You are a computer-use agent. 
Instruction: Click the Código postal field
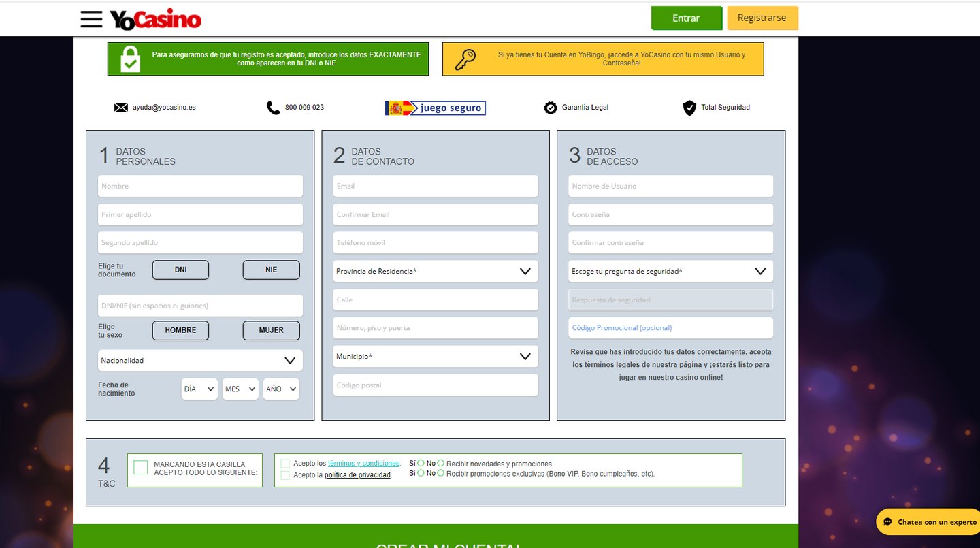click(x=436, y=385)
